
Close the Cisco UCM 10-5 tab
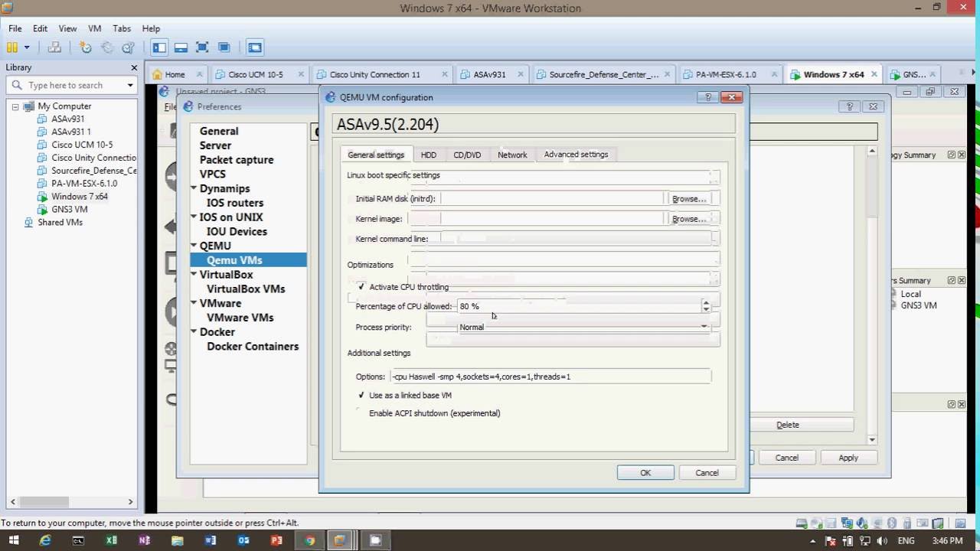(301, 74)
